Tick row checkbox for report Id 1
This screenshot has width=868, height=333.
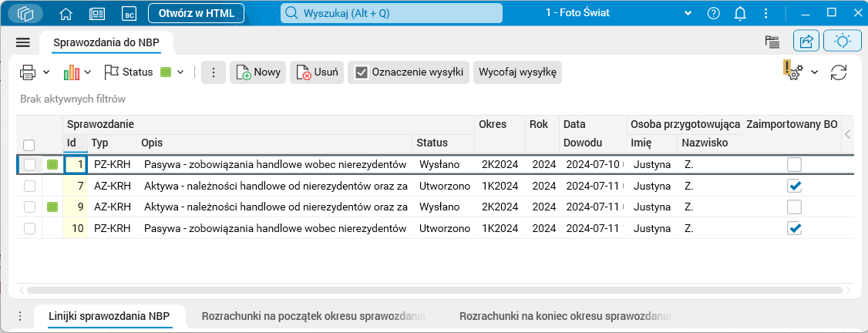pos(30,164)
